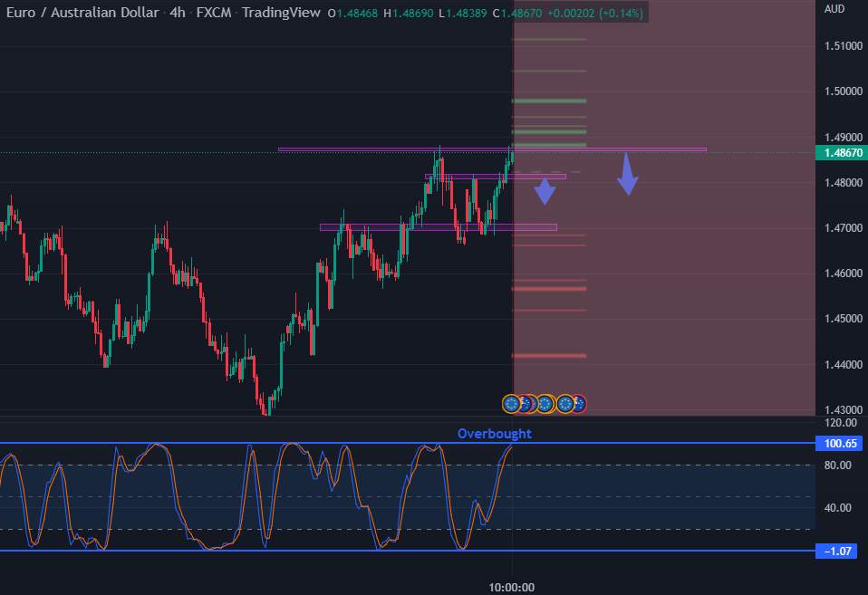Click the close value 1.48670 in header
Image resolution: width=868 pixels, height=595 pixels.
click(x=522, y=14)
